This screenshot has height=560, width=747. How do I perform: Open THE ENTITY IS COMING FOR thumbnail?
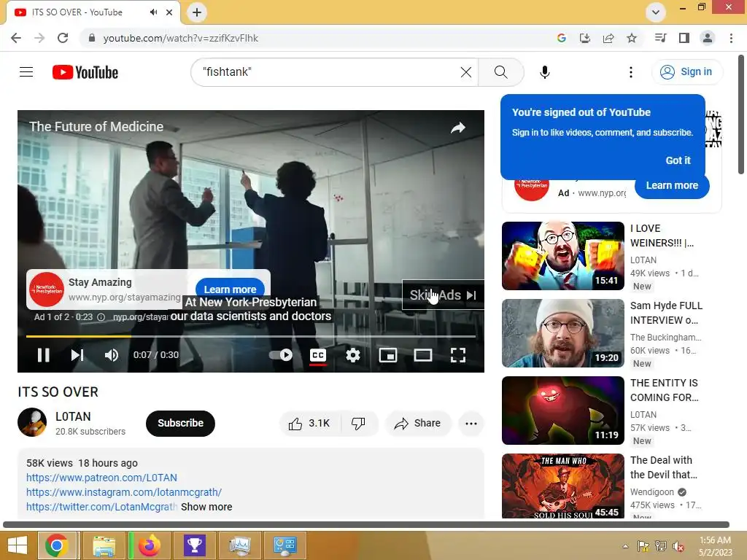click(562, 410)
